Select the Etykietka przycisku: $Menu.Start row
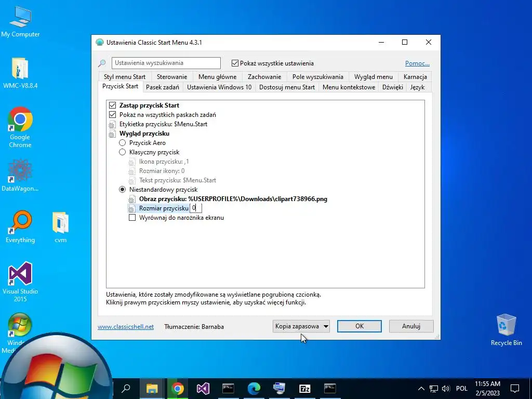 [x=163, y=124]
